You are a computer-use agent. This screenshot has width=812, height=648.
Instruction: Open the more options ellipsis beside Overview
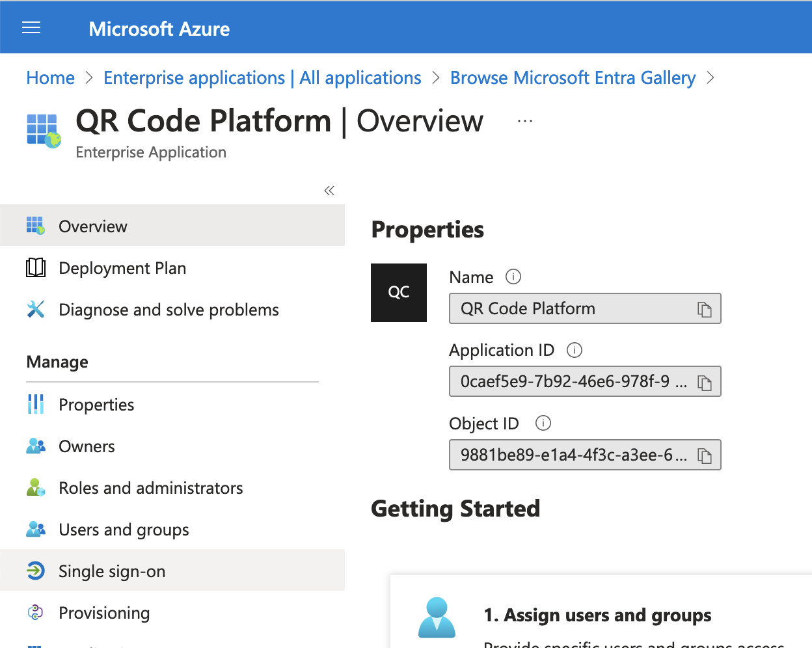[525, 121]
